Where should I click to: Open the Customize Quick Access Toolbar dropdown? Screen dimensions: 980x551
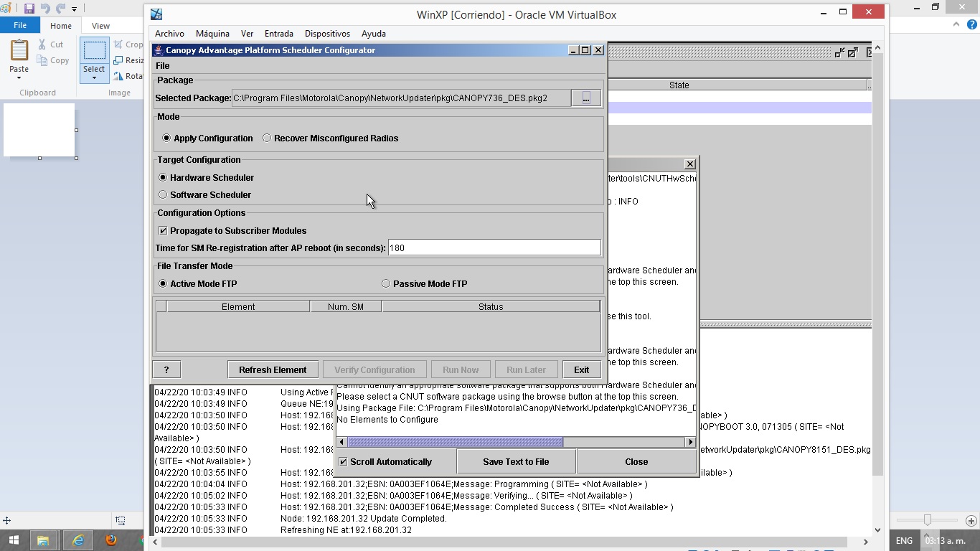click(x=74, y=9)
